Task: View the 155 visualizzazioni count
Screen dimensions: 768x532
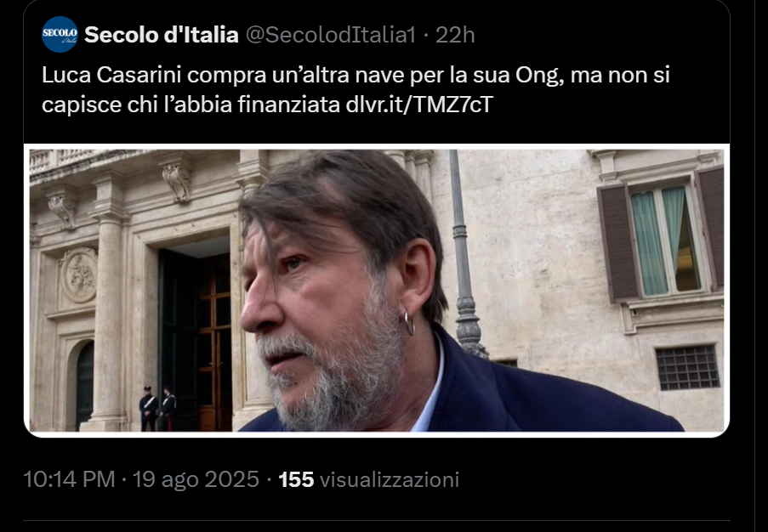Action: pyautogui.click(x=369, y=479)
